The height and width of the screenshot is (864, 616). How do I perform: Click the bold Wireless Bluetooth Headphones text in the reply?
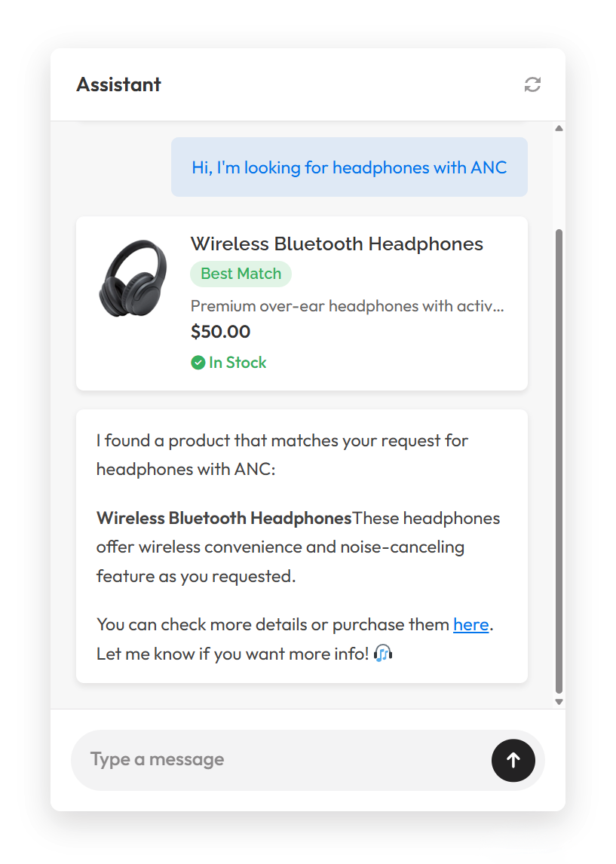click(224, 519)
